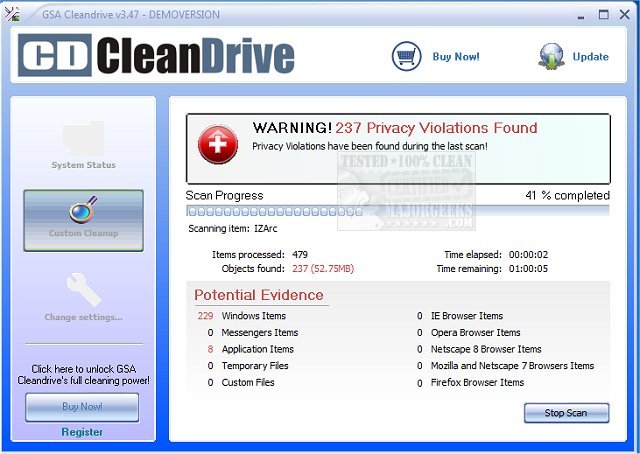
Task: Click the Items processed value 479
Action: point(300,255)
